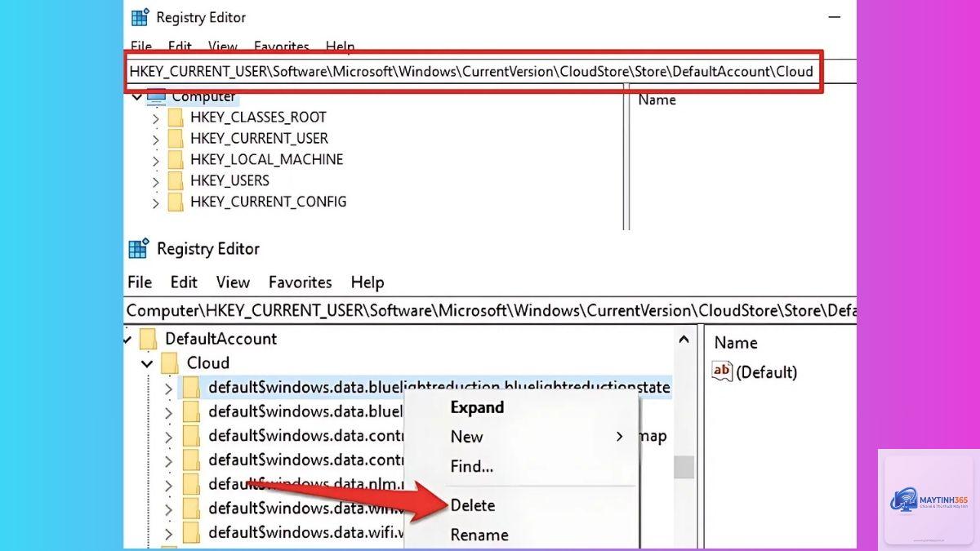The height and width of the screenshot is (551, 980).
Task: Select the (Default) value in the lower window
Action: [x=766, y=372]
